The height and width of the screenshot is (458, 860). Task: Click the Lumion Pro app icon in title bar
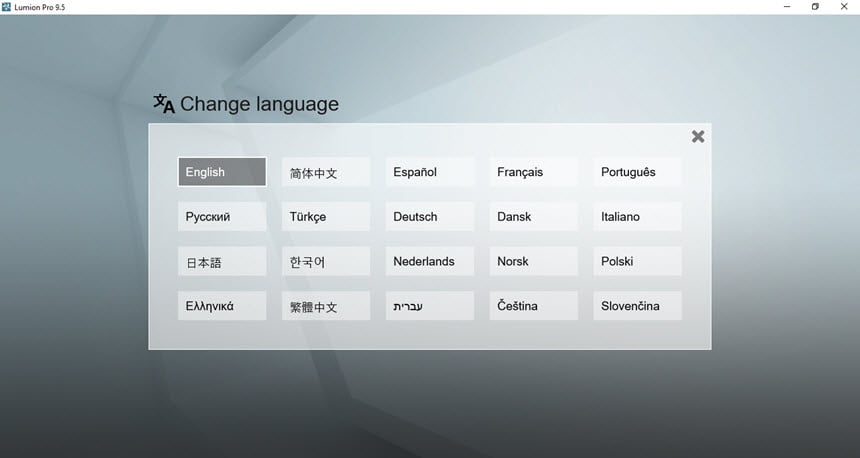7,7
